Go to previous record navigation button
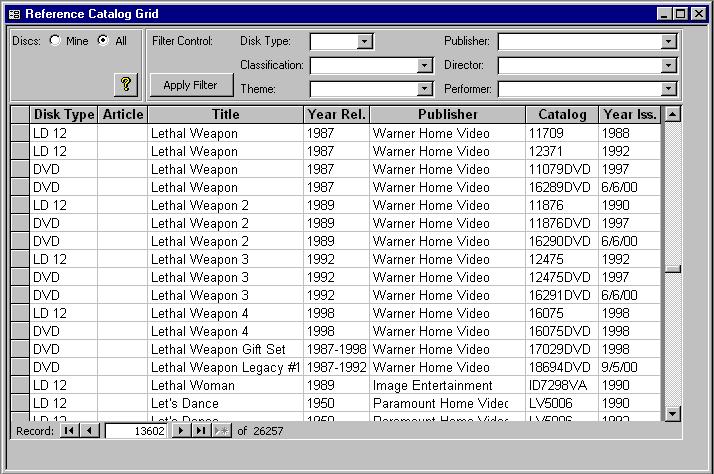 pos(89,431)
